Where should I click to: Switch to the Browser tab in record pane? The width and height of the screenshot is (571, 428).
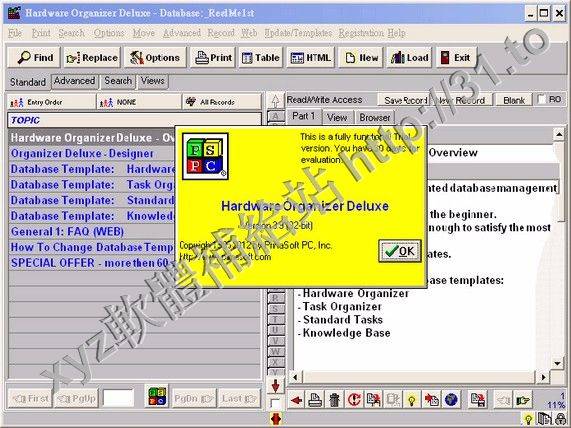point(375,117)
